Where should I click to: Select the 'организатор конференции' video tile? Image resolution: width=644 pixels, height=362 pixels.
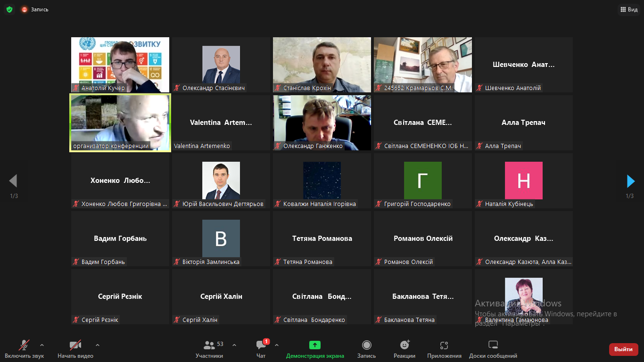pos(120,123)
